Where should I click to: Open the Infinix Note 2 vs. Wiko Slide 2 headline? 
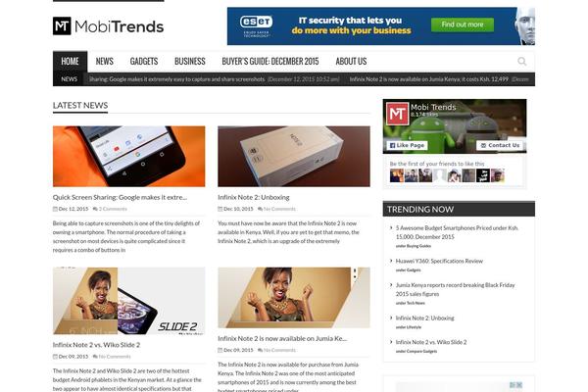[x=96, y=345]
